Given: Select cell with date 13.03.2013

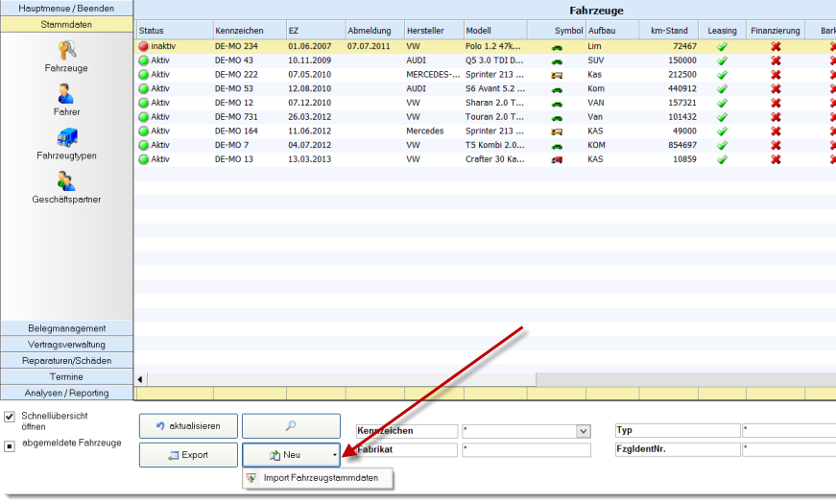Looking at the screenshot, I should (310, 159).
